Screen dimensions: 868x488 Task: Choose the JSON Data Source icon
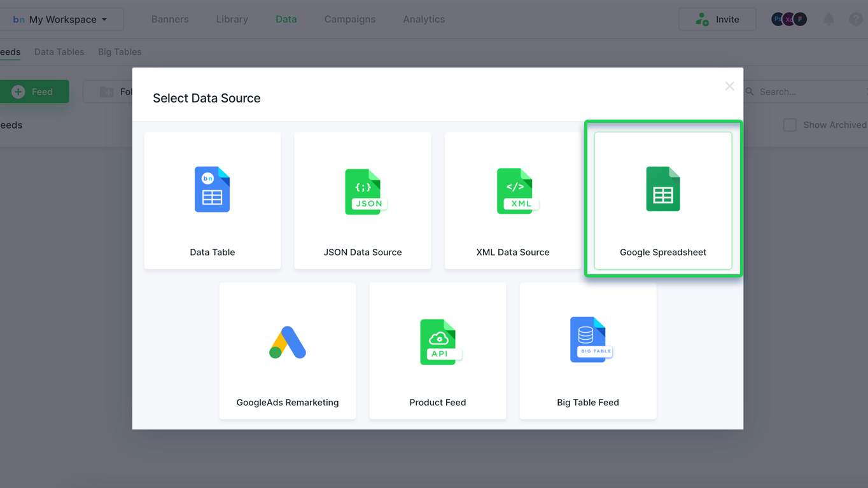pyautogui.click(x=365, y=192)
